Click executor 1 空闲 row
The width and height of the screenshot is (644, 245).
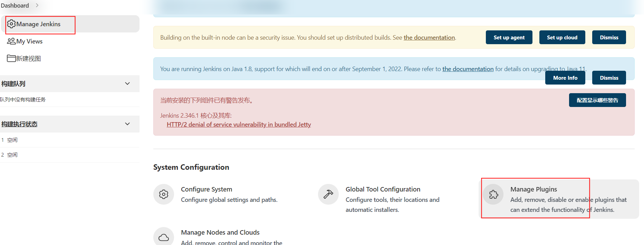coord(70,140)
